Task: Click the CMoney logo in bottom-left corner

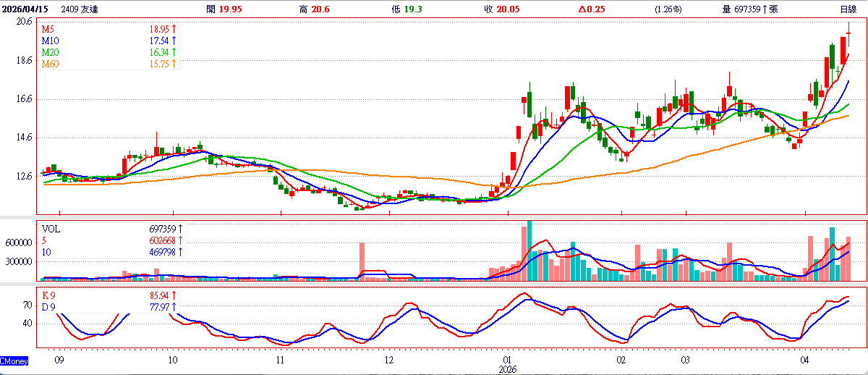Action: point(14,360)
